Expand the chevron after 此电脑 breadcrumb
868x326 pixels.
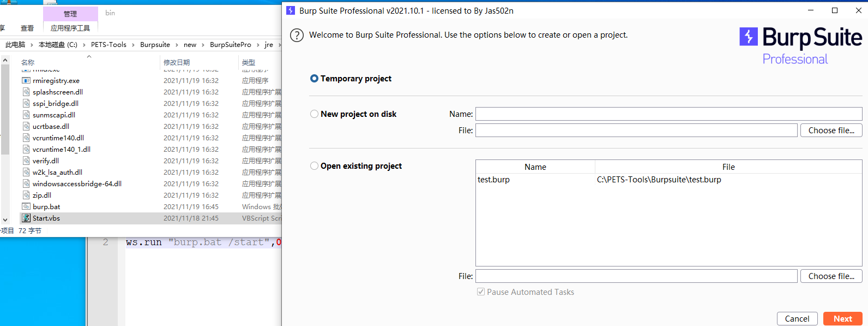click(32, 45)
